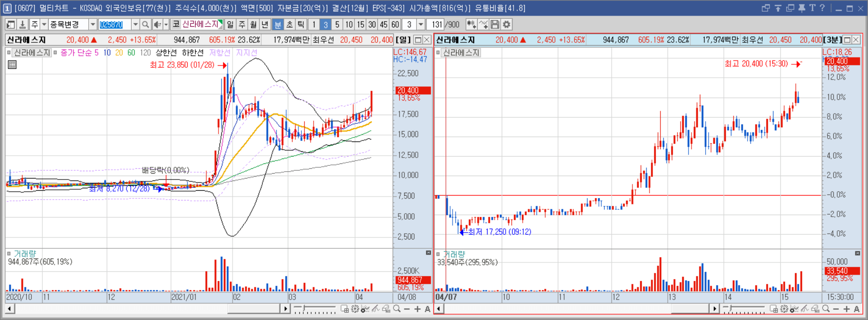
Task: Open the 주 type dropdown arrow
Action: coord(44,24)
